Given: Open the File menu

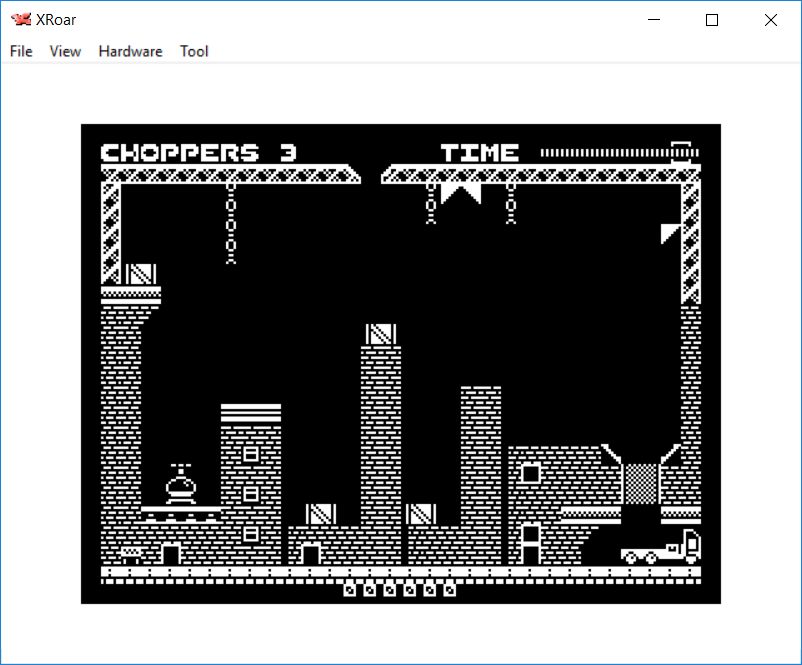Looking at the screenshot, I should tap(21, 51).
